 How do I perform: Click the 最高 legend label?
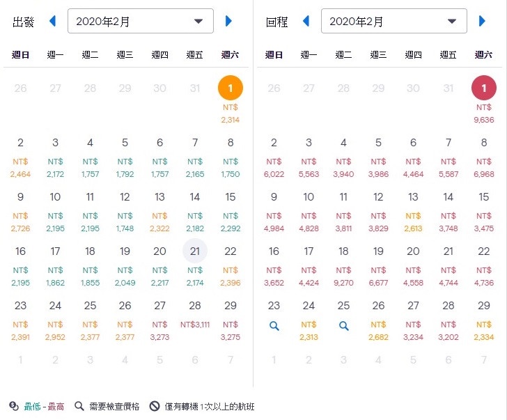pos(56,407)
